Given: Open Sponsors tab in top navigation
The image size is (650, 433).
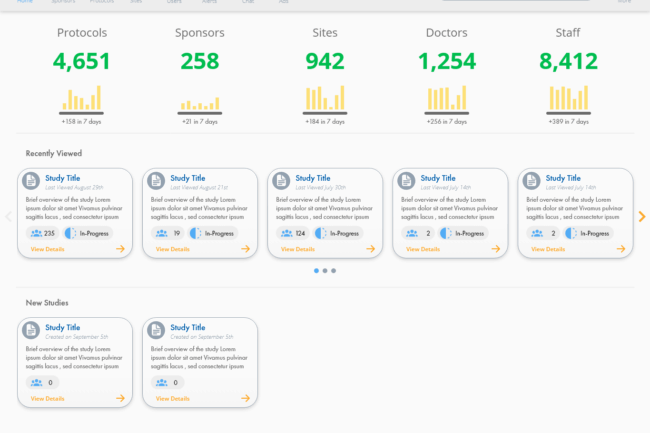Looking at the screenshot, I should (63, 2).
